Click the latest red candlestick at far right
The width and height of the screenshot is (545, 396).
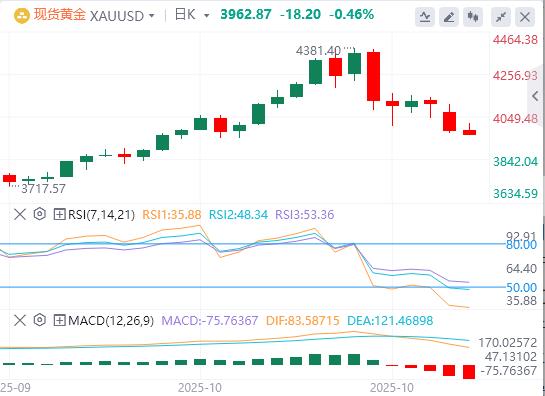(x=470, y=132)
